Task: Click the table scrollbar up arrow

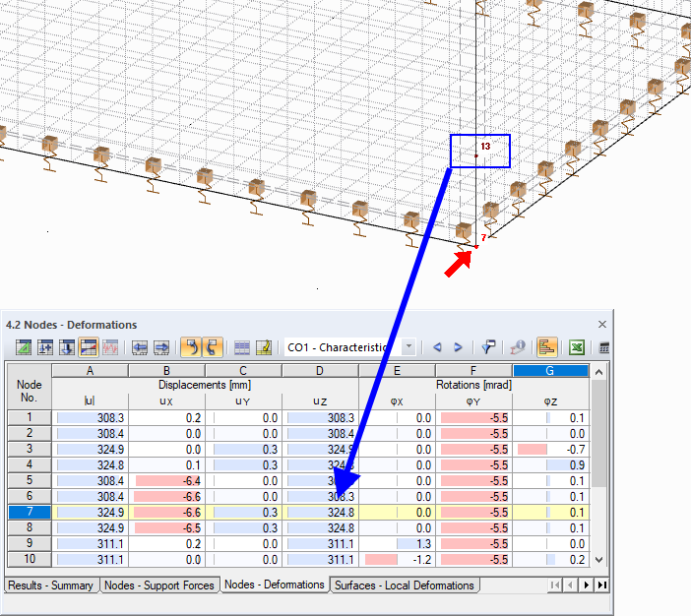Action: [x=598, y=372]
